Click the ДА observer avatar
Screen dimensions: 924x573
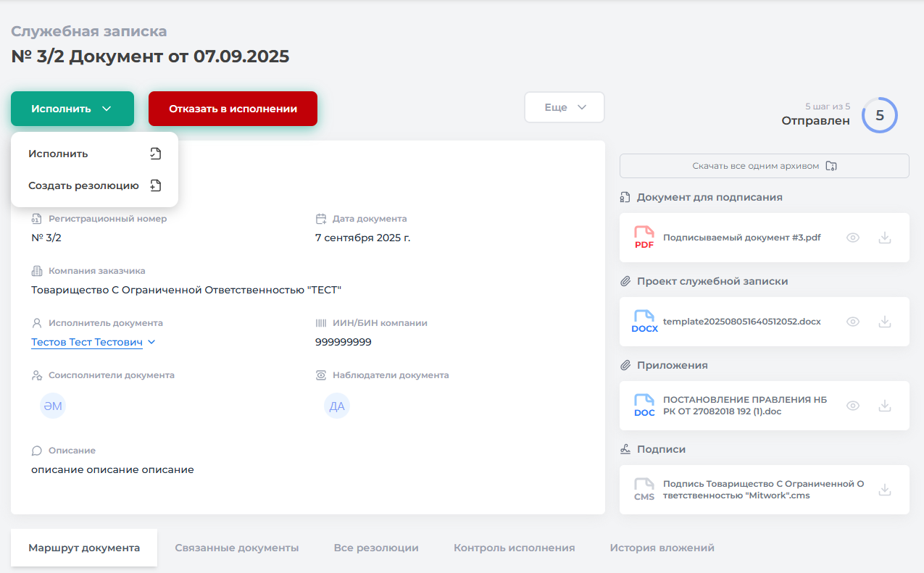point(337,406)
